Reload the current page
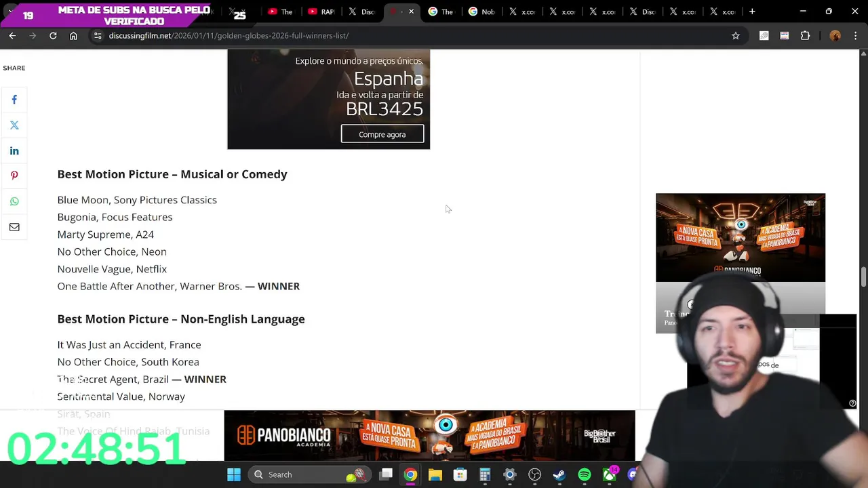The width and height of the screenshot is (868, 488). [x=53, y=35]
